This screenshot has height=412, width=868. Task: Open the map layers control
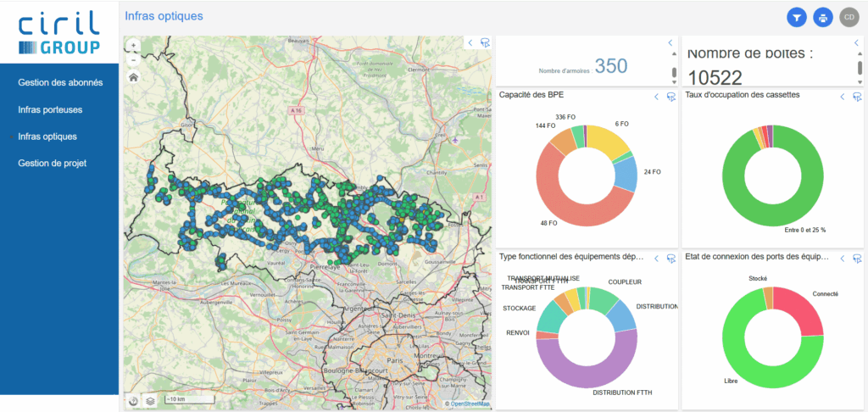coord(150,400)
